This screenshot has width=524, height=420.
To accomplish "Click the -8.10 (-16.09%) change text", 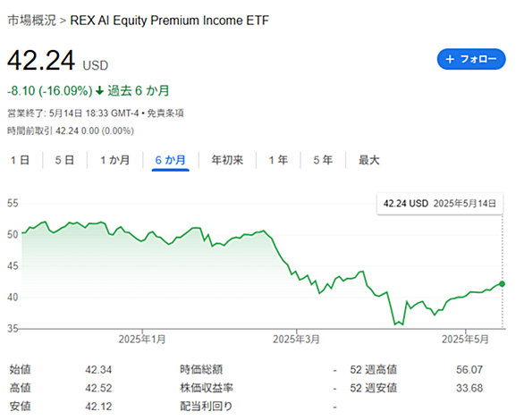I will 50,91.
